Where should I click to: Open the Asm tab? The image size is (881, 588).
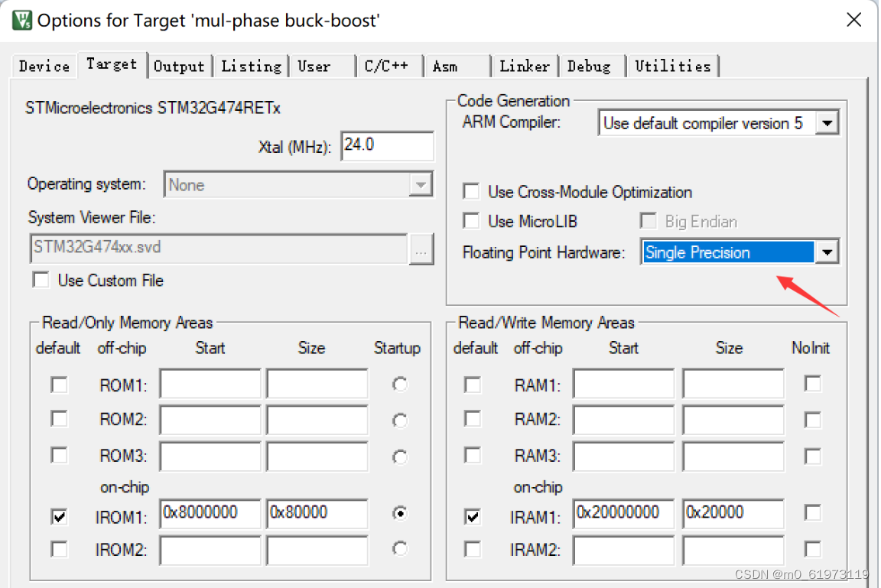coord(457,67)
